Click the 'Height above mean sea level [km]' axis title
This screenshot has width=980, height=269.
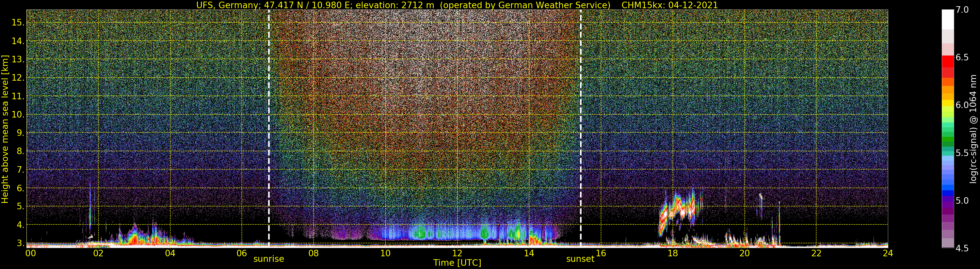tap(5, 129)
